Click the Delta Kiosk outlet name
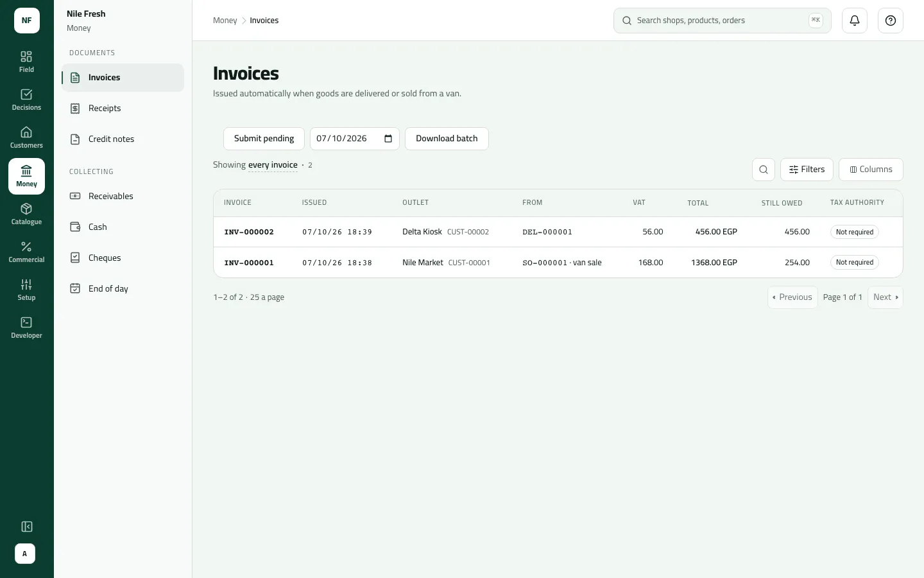The width and height of the screenshot is (924, 578). click(x=422, y=232)
